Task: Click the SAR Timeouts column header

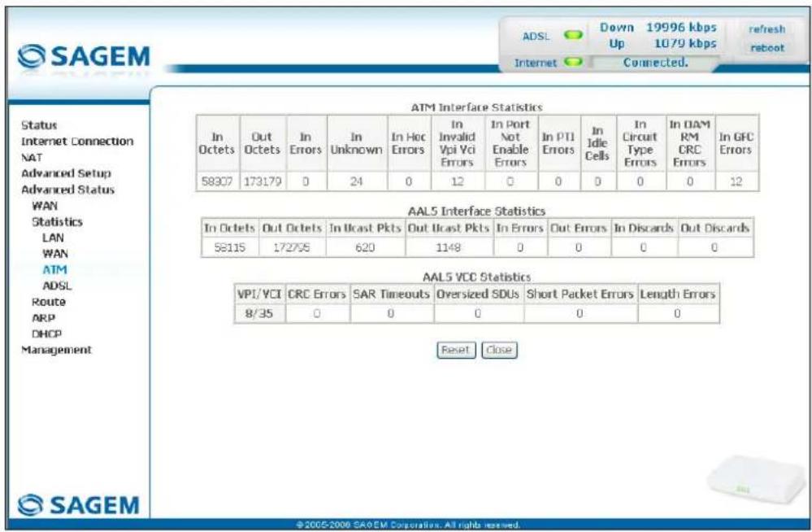Action: 392,294
